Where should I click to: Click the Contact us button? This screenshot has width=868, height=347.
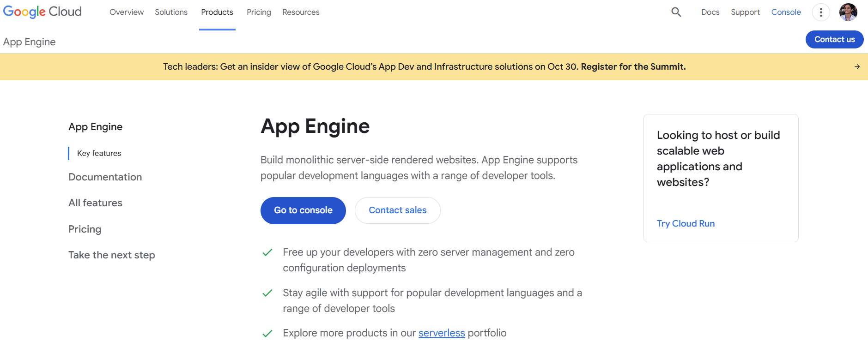pyautogui.click(x=834, y=39)
